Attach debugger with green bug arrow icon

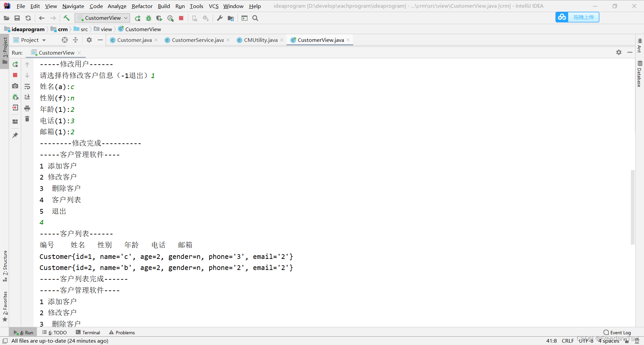click(15, 97)
